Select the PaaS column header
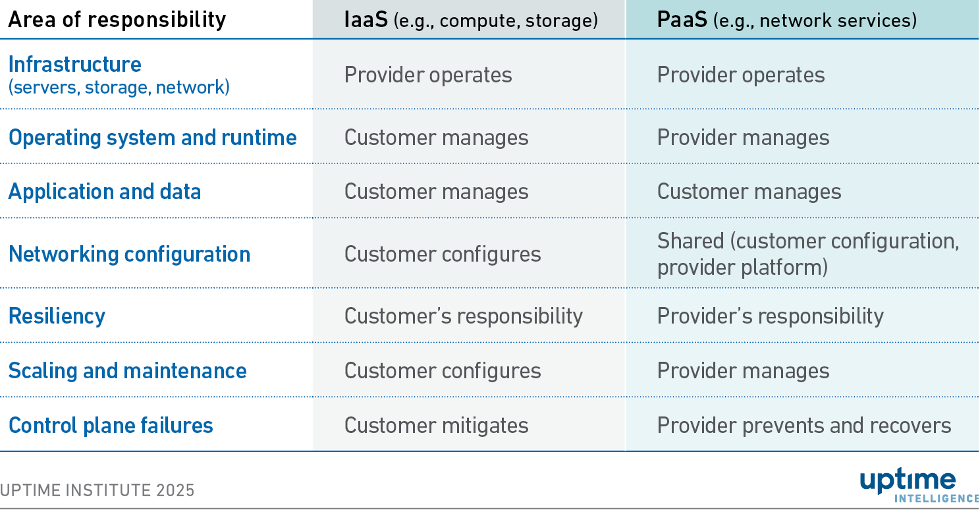This screenshot has height=514, width=980. point(786,20)
